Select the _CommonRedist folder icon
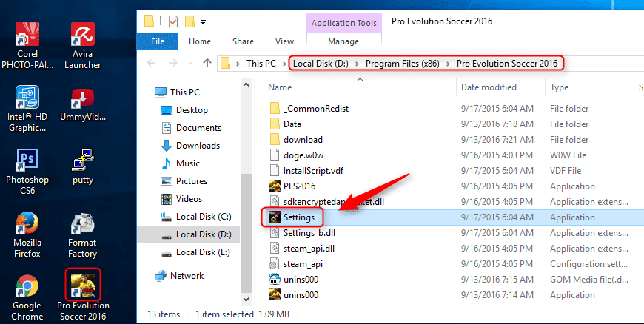This screenshot has width=644, height=324. (275, 109)
